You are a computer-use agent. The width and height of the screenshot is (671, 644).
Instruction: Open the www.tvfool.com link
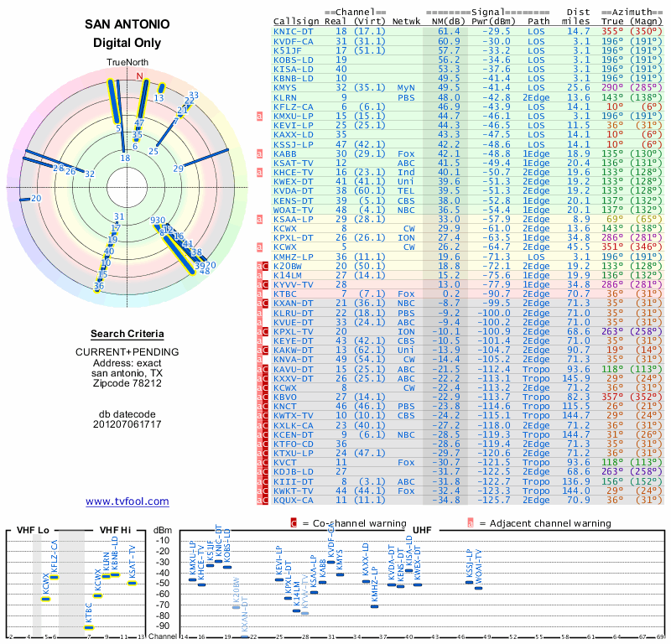point(127,501)
